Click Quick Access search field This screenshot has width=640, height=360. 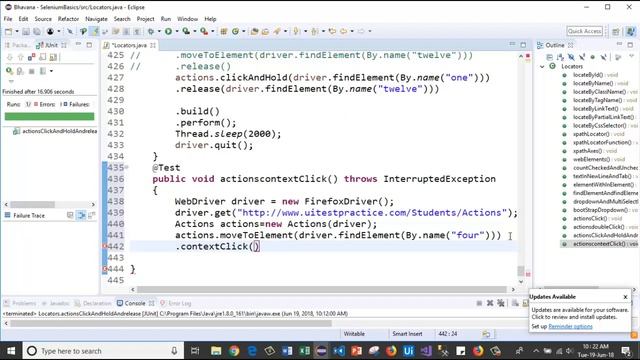[584, 31]
